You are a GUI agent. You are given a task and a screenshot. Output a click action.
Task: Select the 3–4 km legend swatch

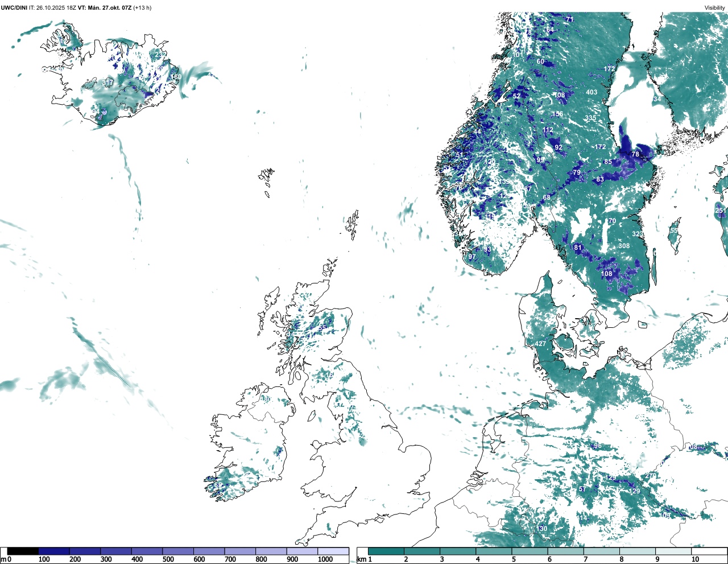click(x=458, y=551)
